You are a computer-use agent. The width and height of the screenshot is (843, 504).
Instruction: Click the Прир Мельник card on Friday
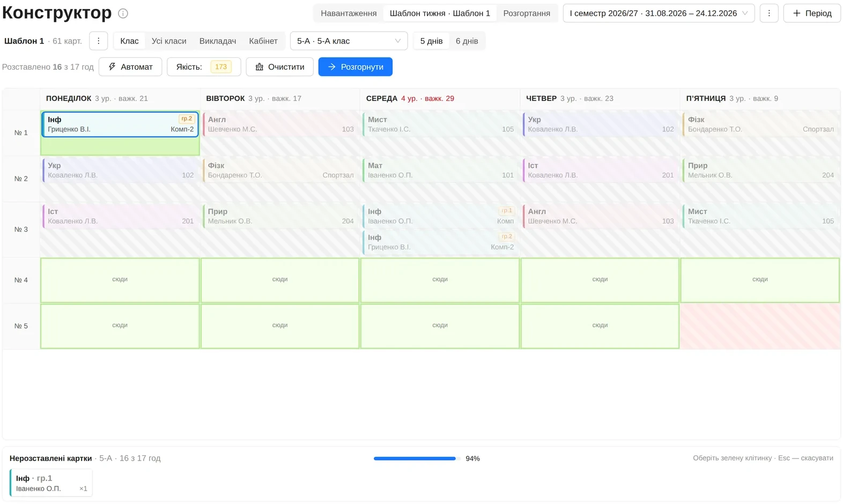(x=760, y=171)
